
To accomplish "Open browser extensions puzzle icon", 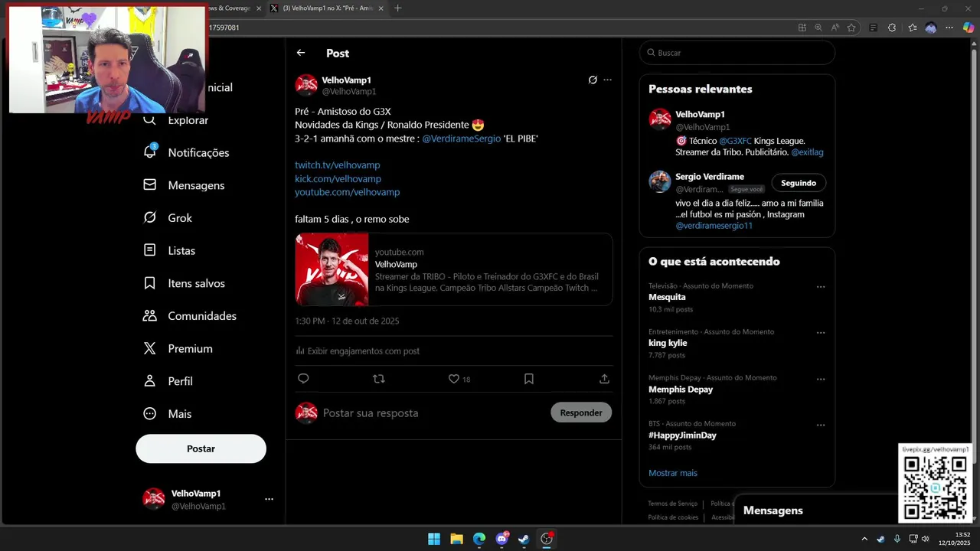I will (892, 28).
